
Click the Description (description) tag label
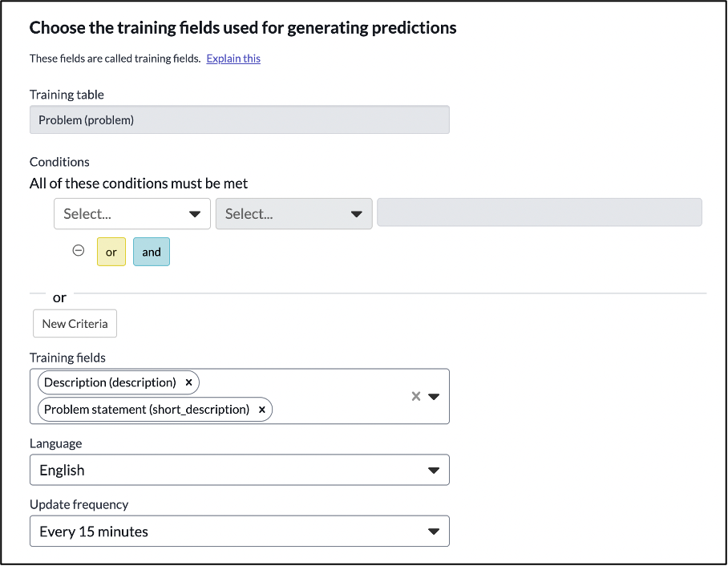tap(110, 382)
